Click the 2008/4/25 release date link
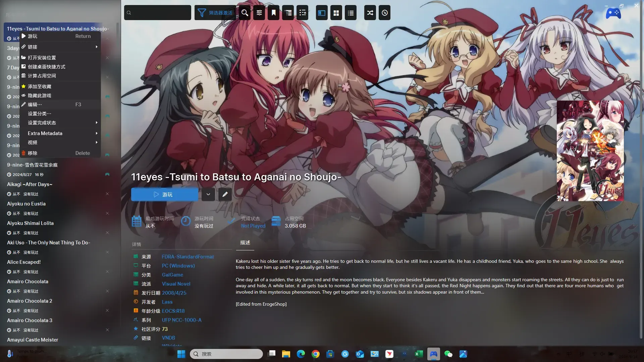 (x=174, y=293)
